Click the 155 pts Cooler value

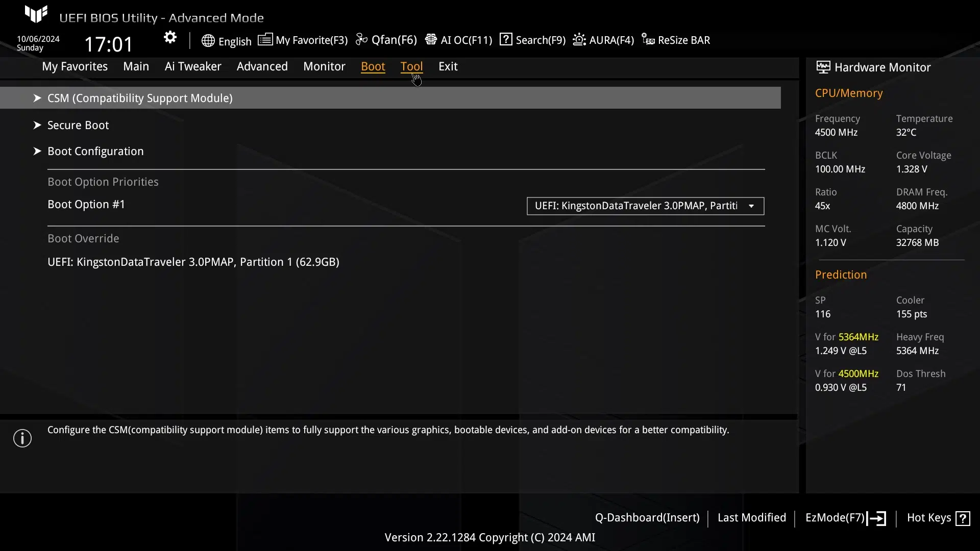tap(912, 314)
